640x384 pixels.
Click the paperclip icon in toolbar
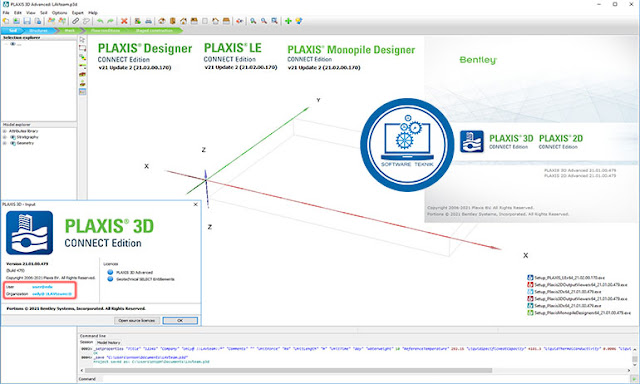tap(76, 21)
